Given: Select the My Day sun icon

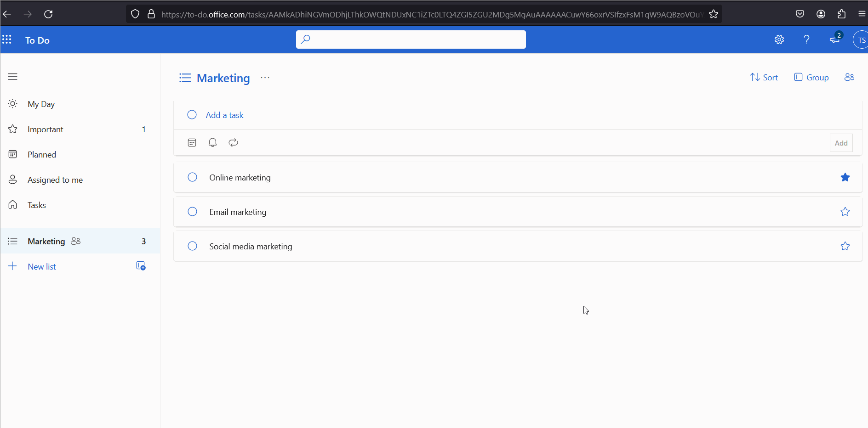Looking at the screenshot, I should (x=12, y=103).
